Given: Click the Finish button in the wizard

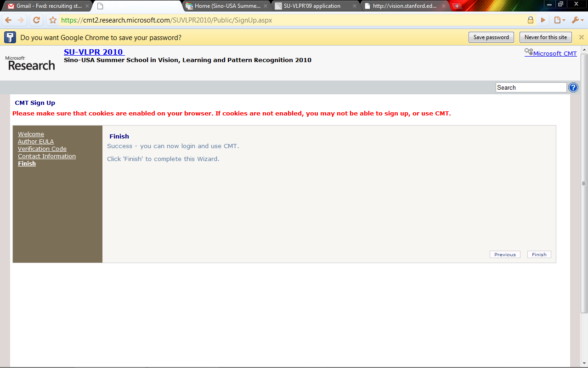Looking at the screenshot, I should coord(539,254).
